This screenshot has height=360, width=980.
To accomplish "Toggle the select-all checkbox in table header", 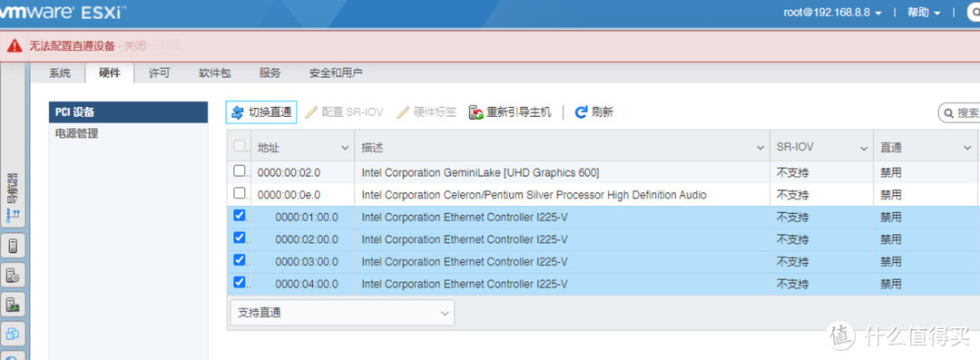I will [240, 146].
